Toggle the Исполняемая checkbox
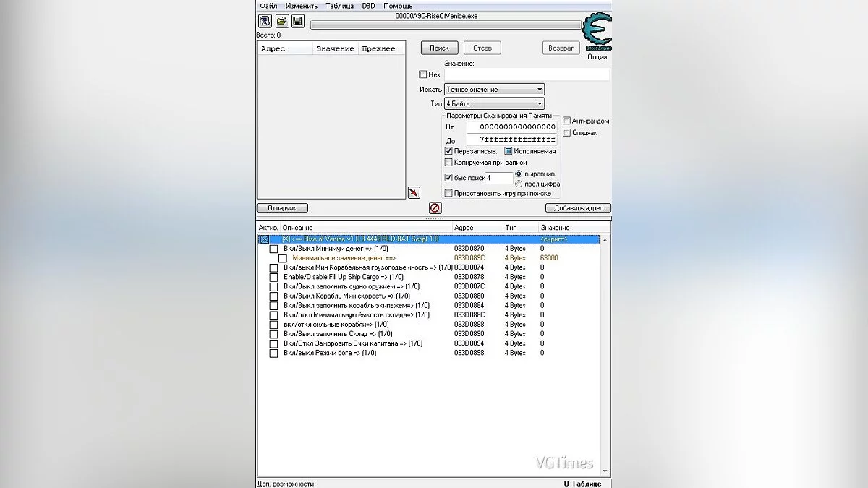This screenshot has height=488, width=868. click(508, 151)
